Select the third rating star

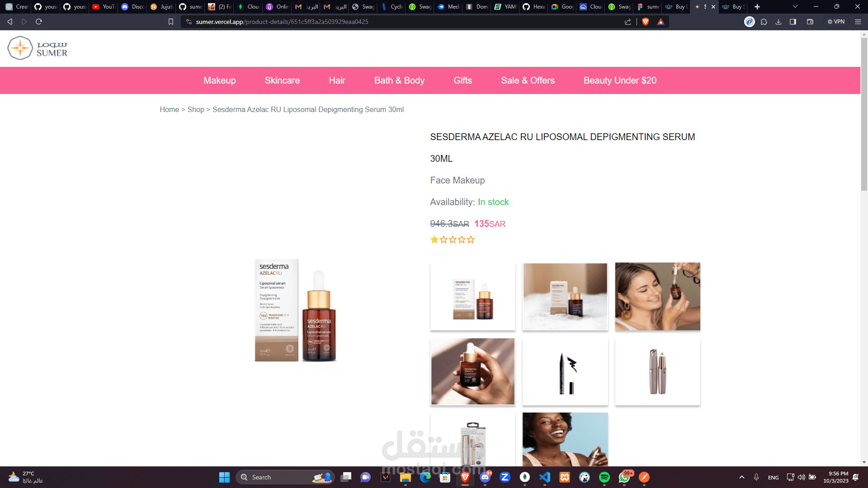[453, 240]
